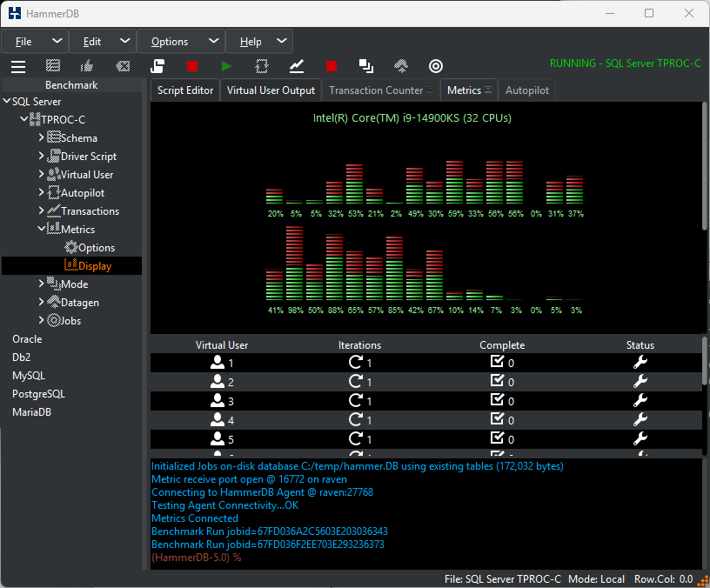Click red stop icon left of green play
The width and height of the screenshot is (710, 588).
[x=192, y=66]
